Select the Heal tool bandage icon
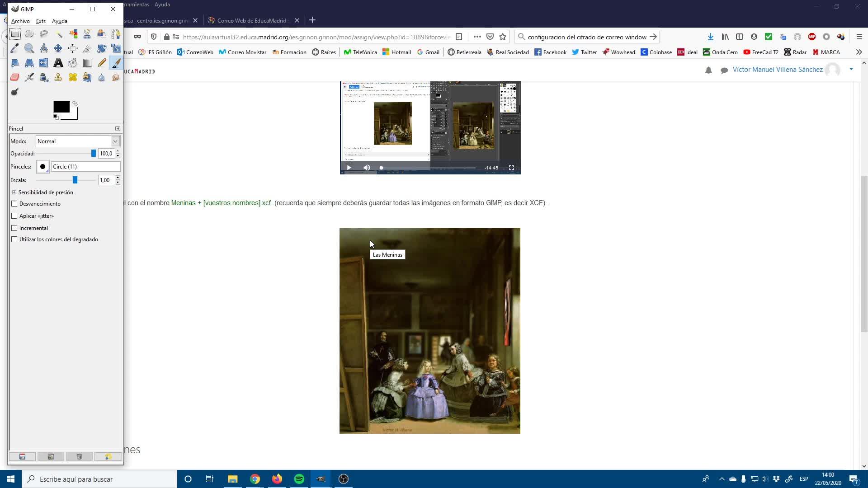 click(72, 77)
